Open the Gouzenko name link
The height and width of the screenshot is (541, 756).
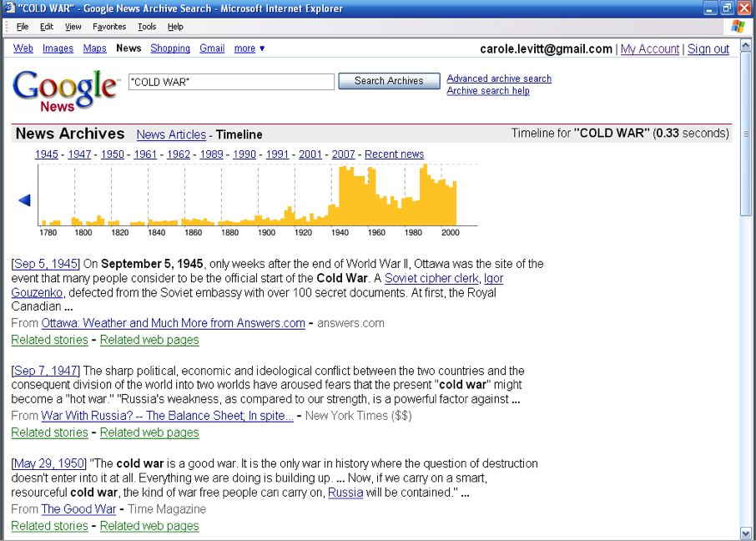(x=37, y=293)
